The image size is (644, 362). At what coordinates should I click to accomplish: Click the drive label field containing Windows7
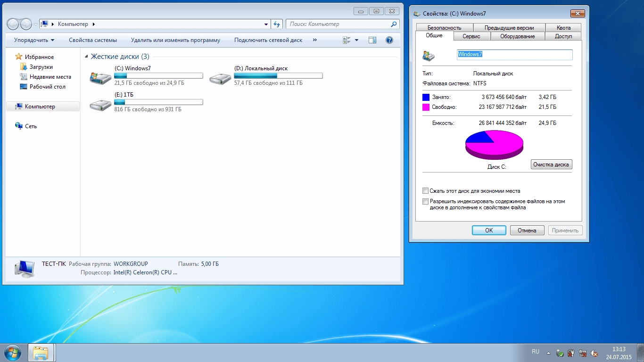515,55
